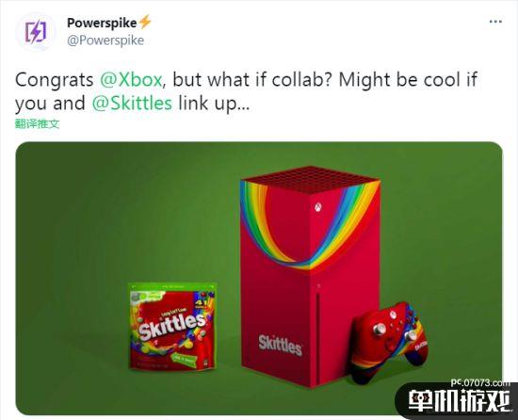Image resolution: width=518 pixels, height=420 pixels.
Task: Click the lightning bolt emoji beside Powerspike
Action: (x=145, y=22)
